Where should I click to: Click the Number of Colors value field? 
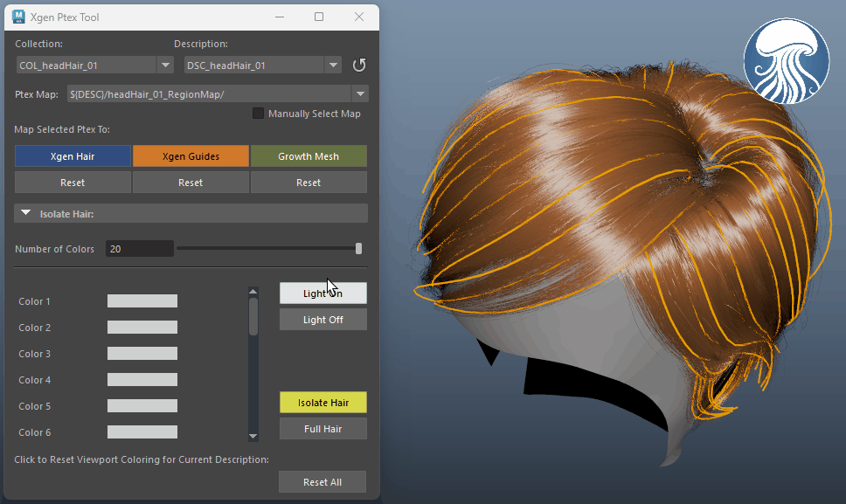point(140,248)
